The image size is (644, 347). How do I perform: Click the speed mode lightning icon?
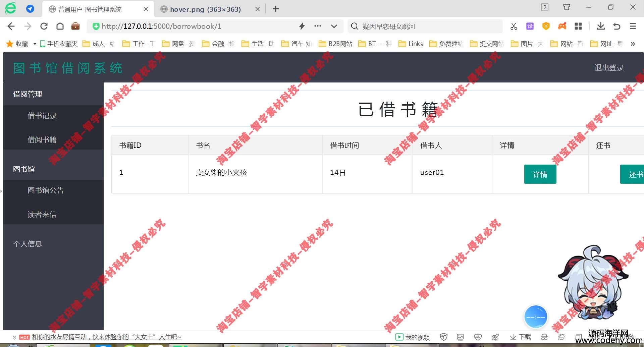(302, 26)
